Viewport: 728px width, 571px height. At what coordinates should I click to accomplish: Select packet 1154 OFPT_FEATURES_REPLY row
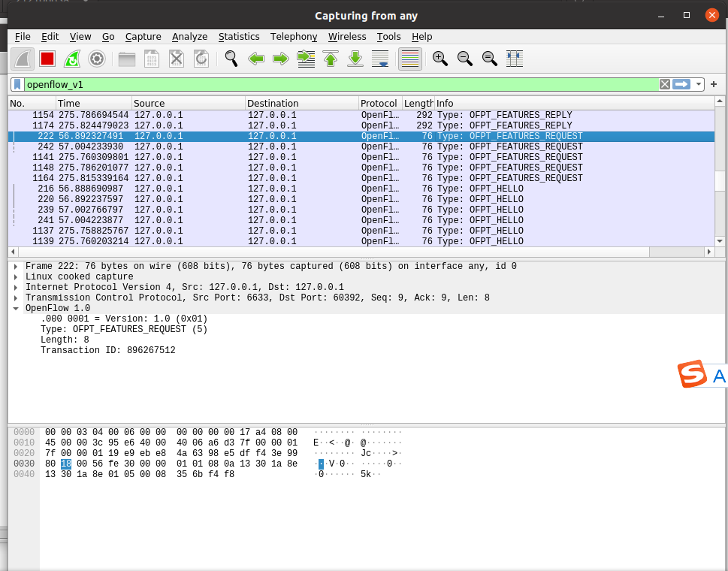tap(361, 115)
